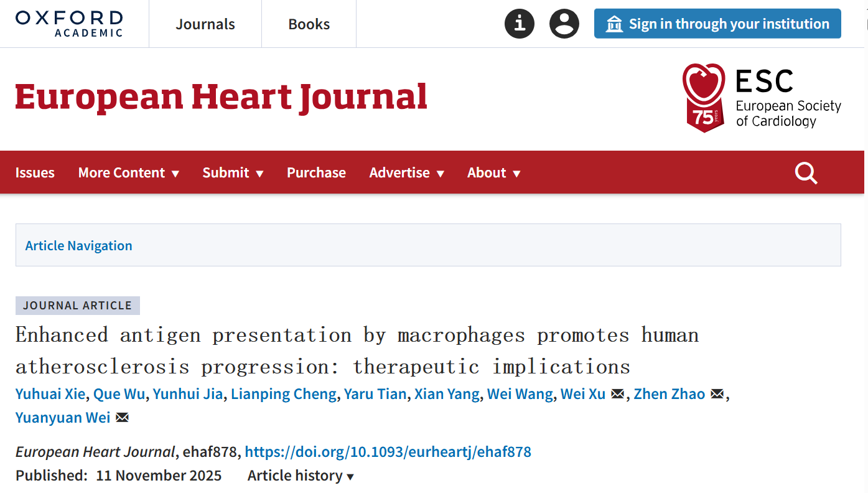Click the envelope icon beside Wei Xu
This screenshot has width=868, height=493.
coord(617,394)
